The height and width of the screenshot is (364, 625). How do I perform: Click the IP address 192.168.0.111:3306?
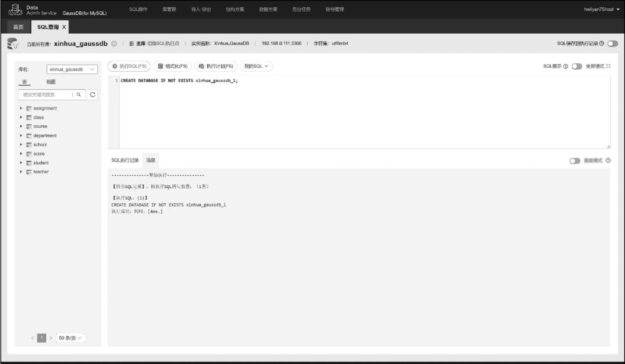click(282, 43)
